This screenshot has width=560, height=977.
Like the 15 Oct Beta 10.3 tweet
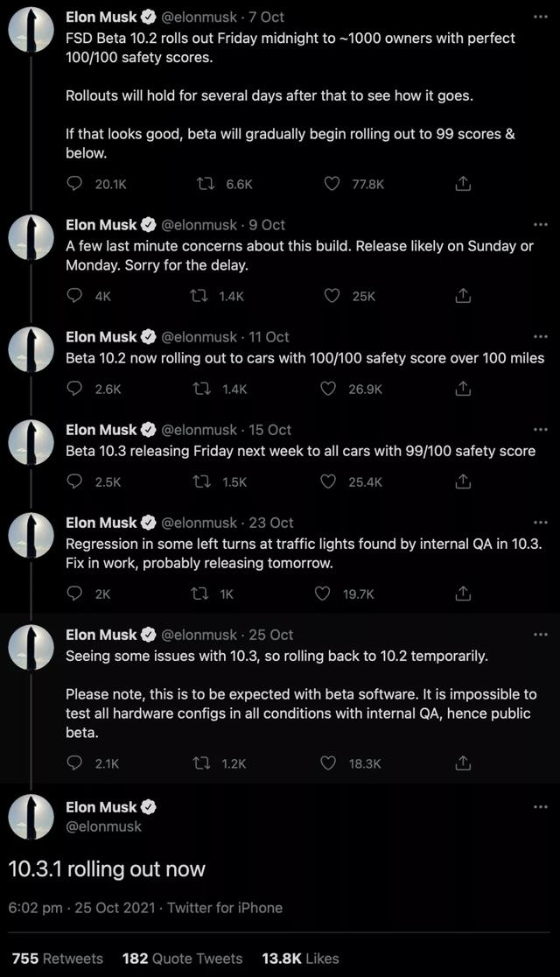pos(332,481)
